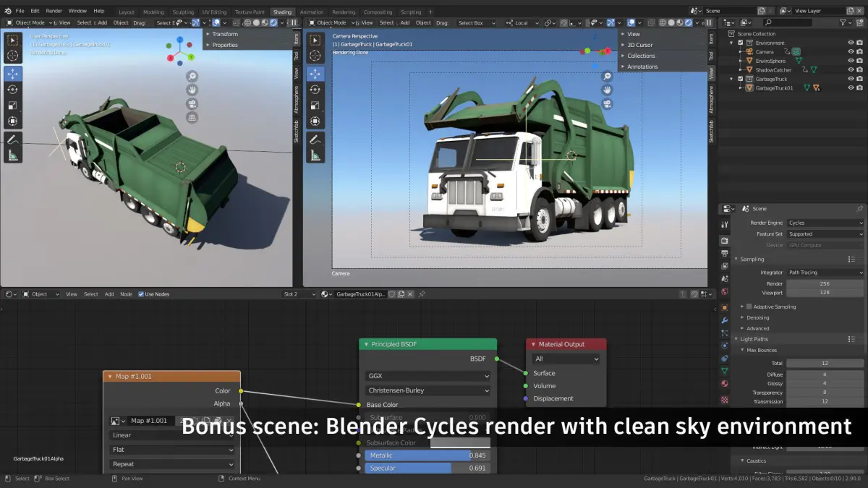Select the Scale tool in left viewport
The height and width of the screenshot is (488, 868).
13,106
